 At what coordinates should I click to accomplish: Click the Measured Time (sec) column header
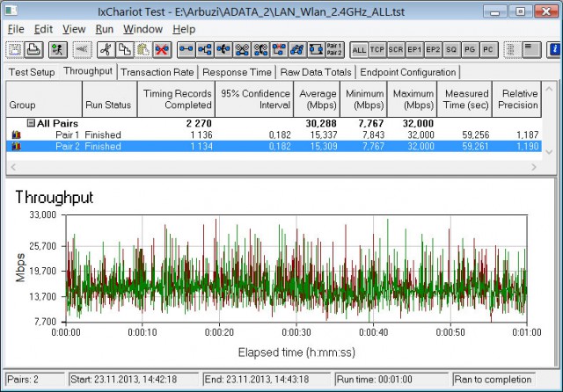464,99
